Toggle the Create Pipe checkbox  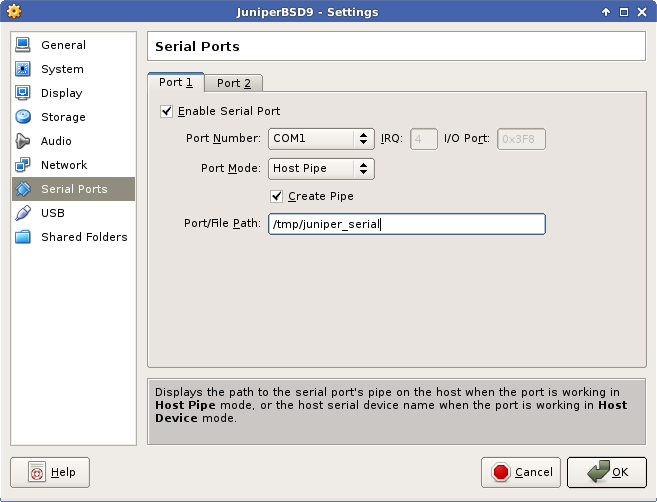pyautogui.click(x=276, y=196)
